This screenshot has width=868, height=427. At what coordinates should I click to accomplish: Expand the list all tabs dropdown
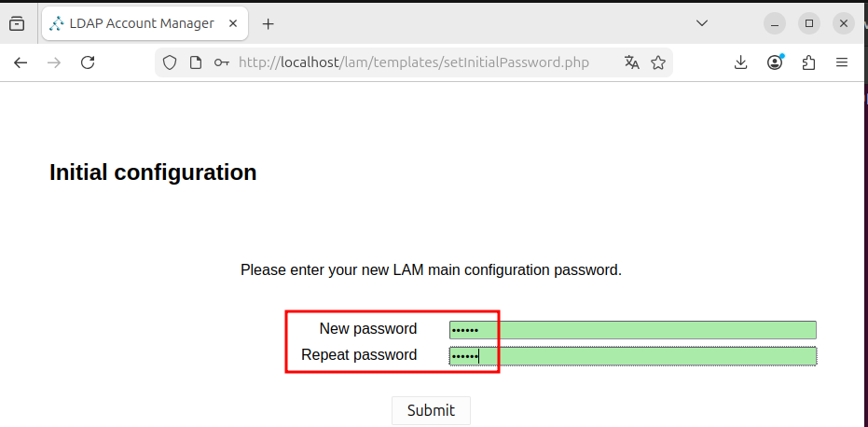tap(702, 22)
